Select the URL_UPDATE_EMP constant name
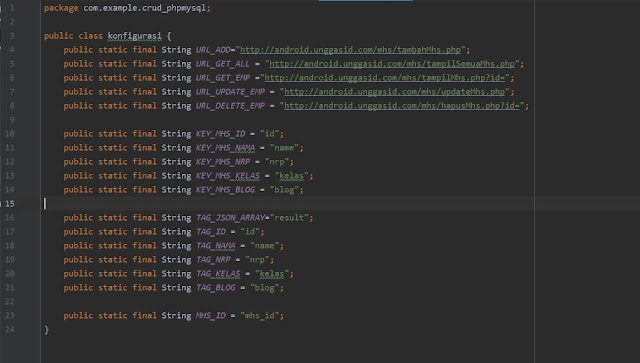The image size is (640, 363). tap(230, 92)
